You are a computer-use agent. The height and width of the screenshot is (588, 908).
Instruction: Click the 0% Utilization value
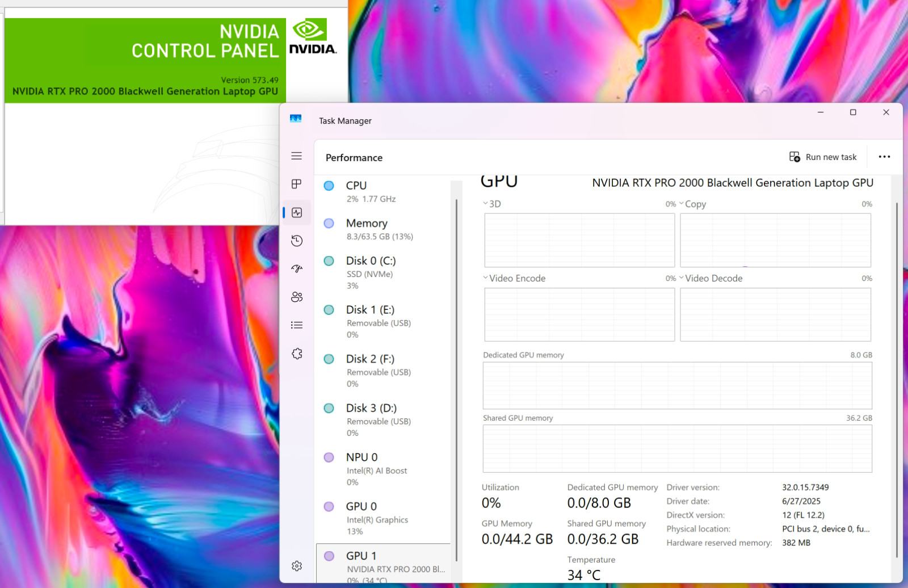tap(491, 503)
